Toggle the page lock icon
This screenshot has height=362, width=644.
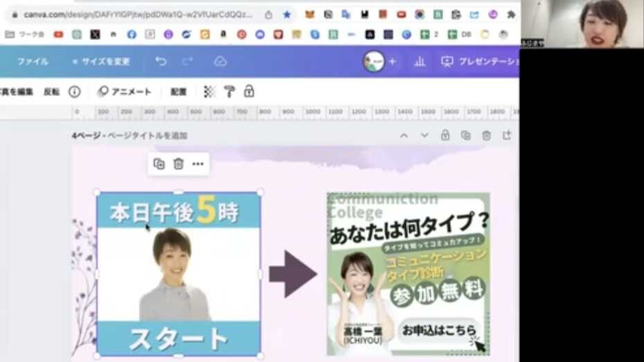445,136
